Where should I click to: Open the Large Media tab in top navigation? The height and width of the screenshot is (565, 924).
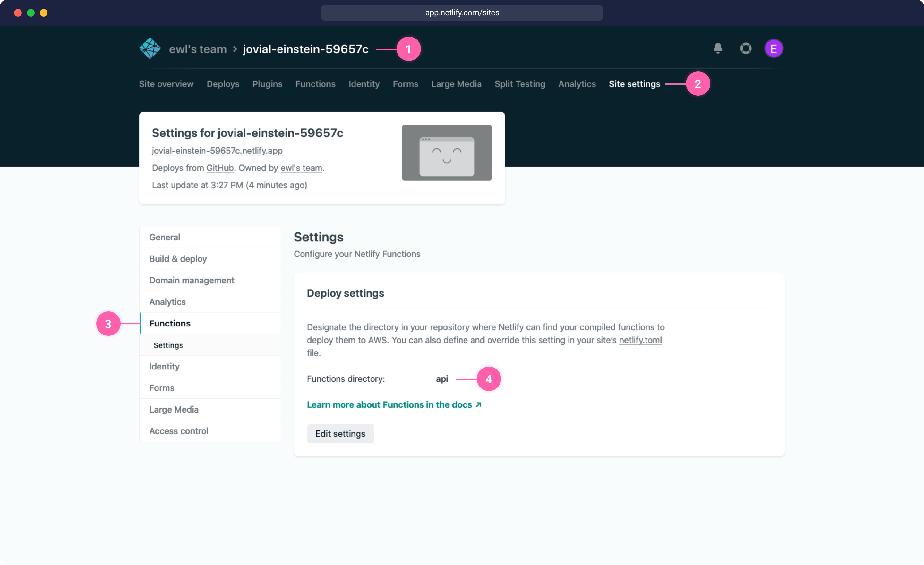pos(456,84)
